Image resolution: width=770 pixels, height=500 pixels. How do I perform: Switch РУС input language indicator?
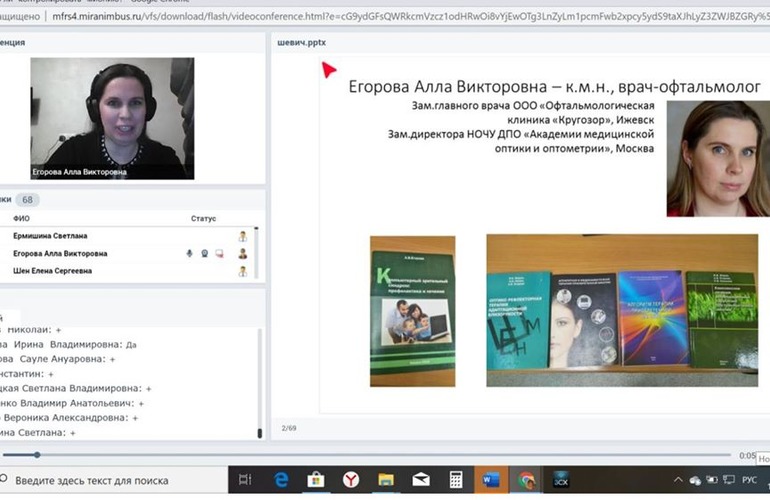point(749,480)
